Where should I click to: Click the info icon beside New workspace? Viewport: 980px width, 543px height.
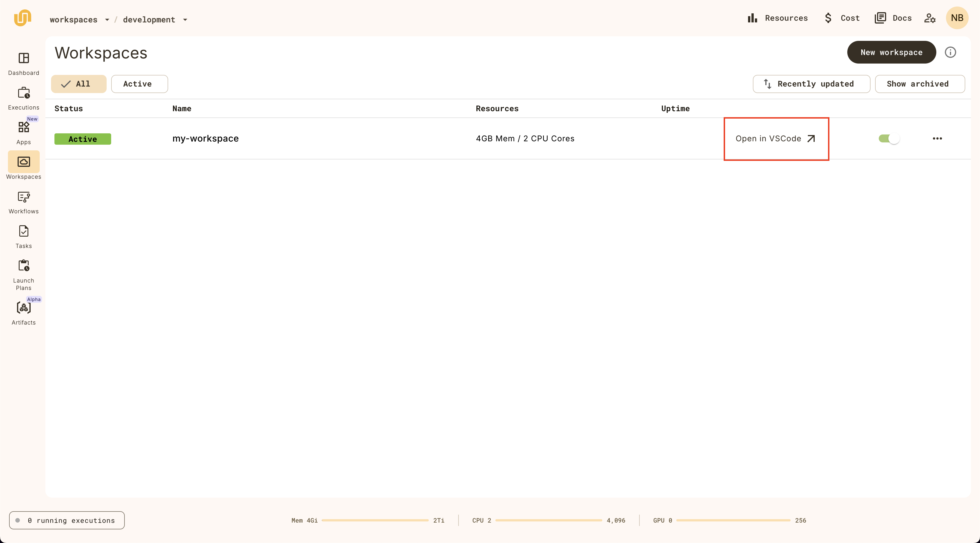(x=950, y=52)
